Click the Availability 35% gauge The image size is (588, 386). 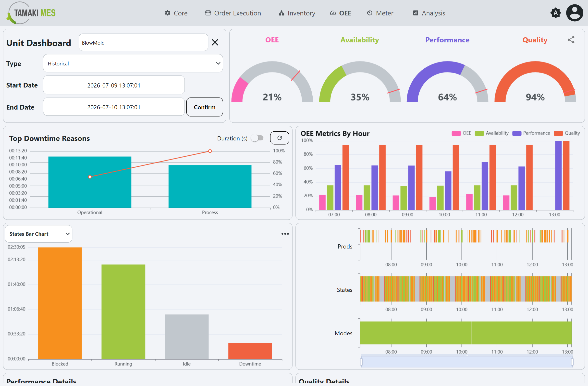point(360,82)
